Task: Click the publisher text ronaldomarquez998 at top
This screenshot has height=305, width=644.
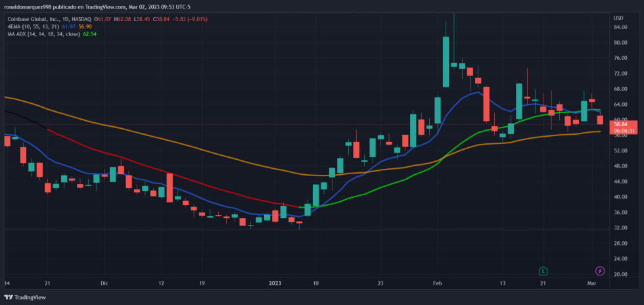Action: click(x=27, y=7)
